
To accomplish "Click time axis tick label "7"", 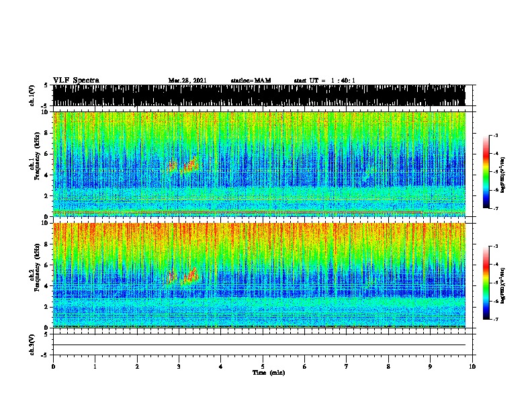I will pyautogui.click(x=347, y=367).
